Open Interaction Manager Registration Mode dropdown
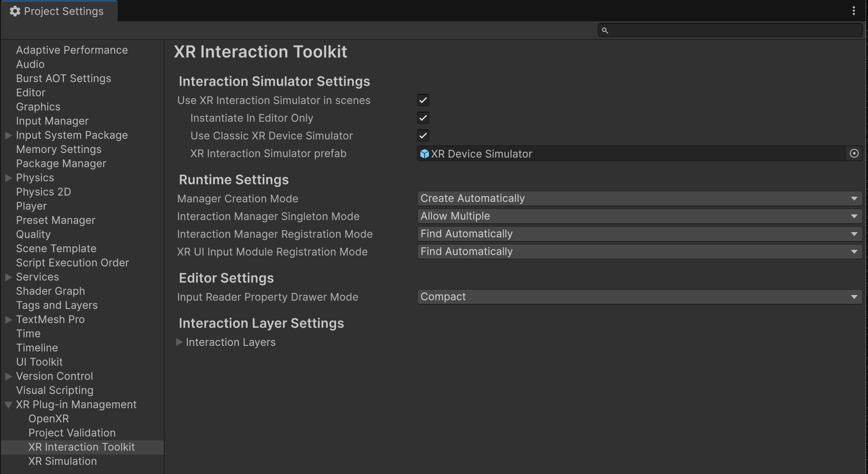868x474 pixels. coord(640,234)
